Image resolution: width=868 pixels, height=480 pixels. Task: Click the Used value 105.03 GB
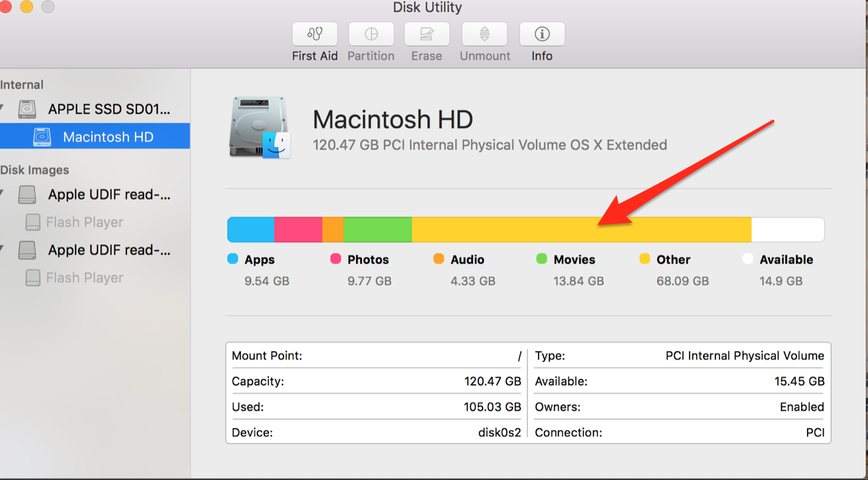coord(493,407)
